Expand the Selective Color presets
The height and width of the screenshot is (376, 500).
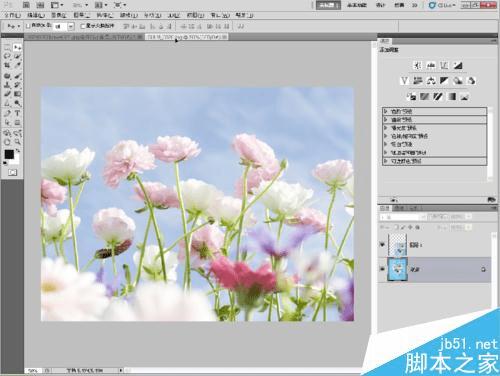(386, 161)
